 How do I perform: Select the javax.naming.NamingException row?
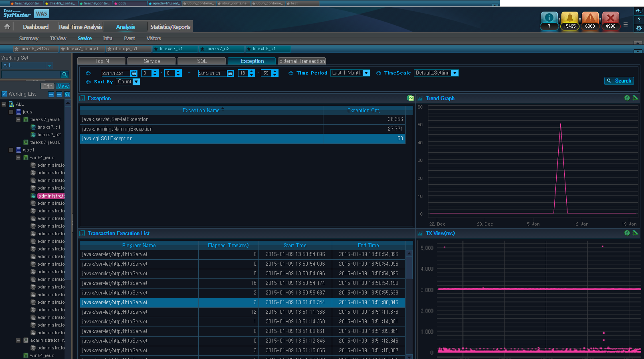click(x=242, y=129)
